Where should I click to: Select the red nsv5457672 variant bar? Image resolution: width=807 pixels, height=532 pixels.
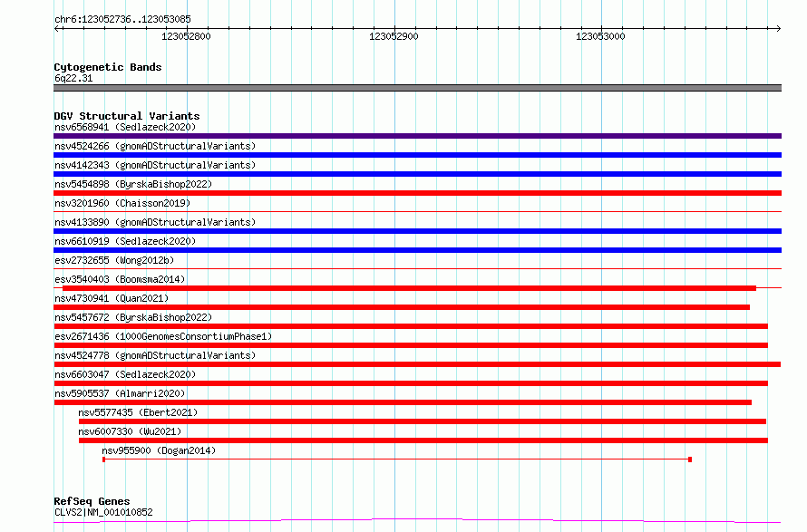point(411,326)
